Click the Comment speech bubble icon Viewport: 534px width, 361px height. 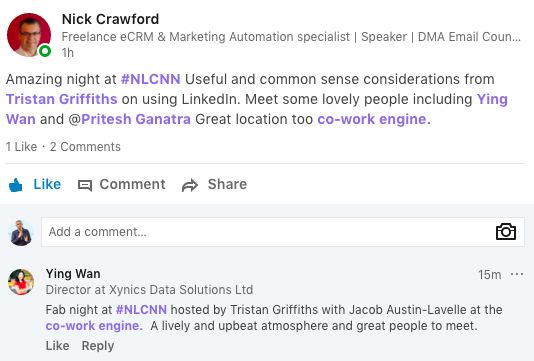85,185
